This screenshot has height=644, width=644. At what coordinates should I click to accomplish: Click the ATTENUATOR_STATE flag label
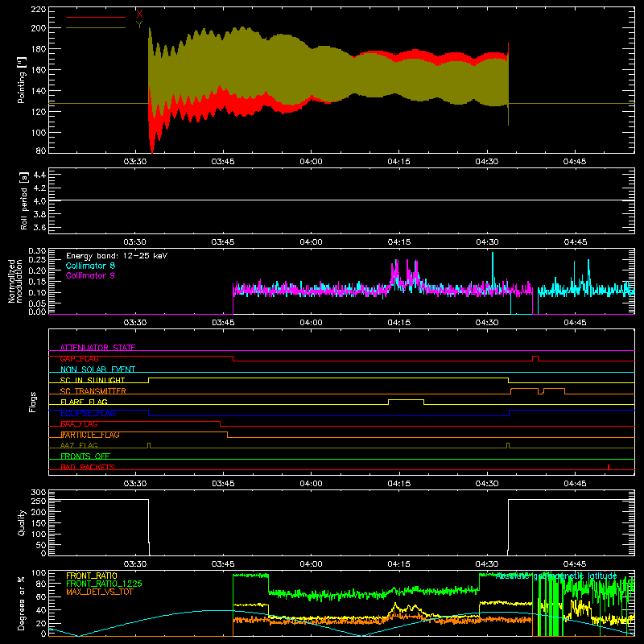pos(97,348)
